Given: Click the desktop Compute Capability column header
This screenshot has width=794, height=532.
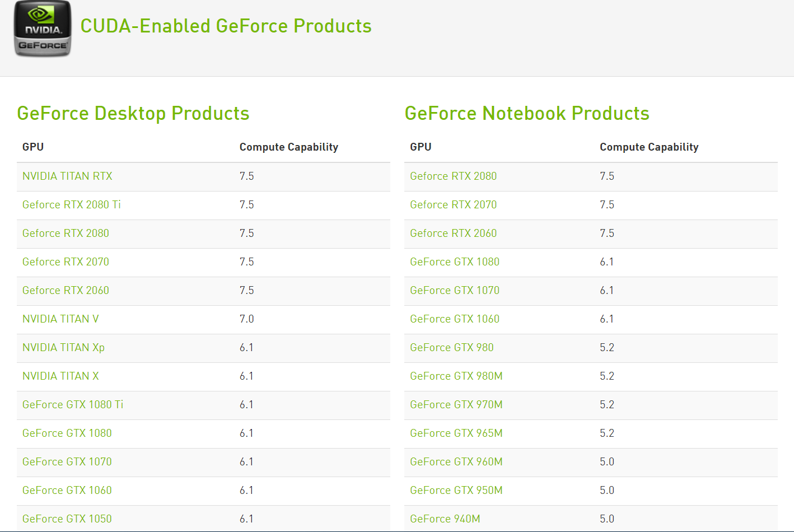Looking at the screenshot, I should tap(289, 147).
